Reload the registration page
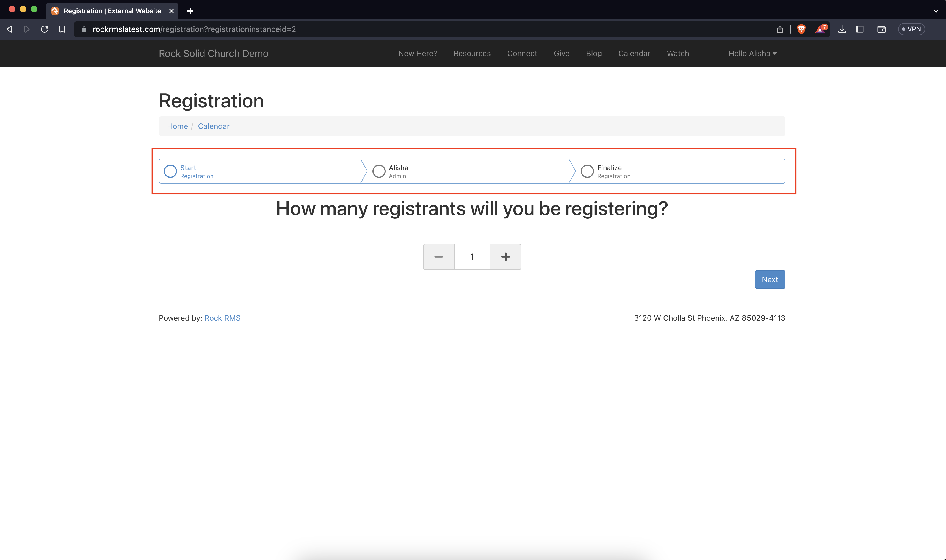 click(45, 29)
